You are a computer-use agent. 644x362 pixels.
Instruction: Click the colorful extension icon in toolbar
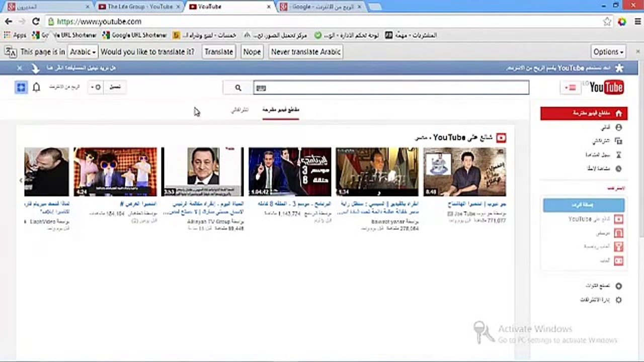622,22
